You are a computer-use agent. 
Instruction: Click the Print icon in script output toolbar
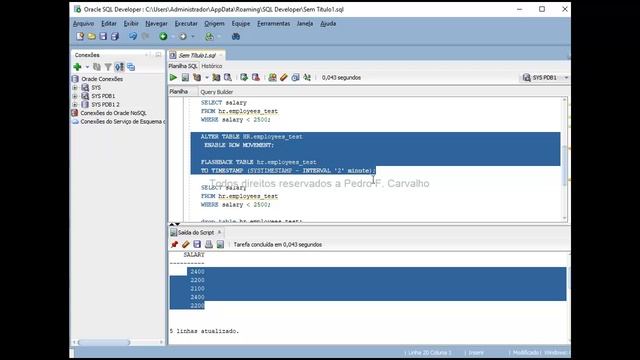[209, 244]
